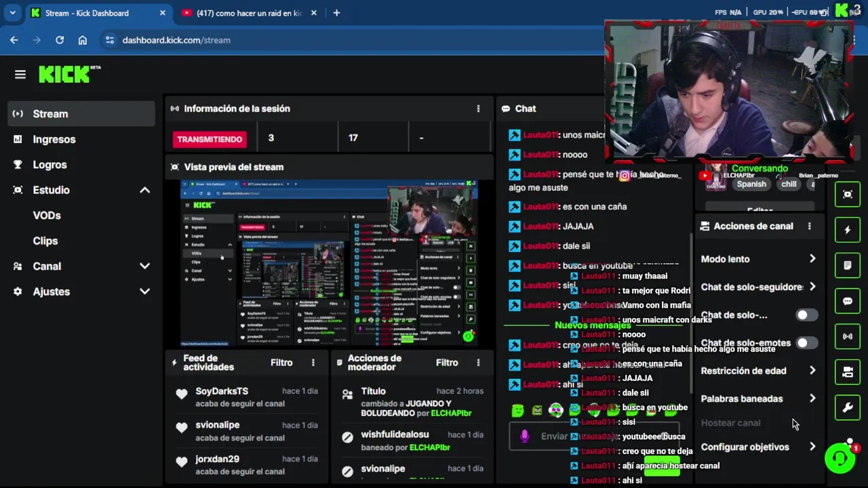Click the purple microphone icon in chat input
Viewport: 868px width, 488px height.
524,436
